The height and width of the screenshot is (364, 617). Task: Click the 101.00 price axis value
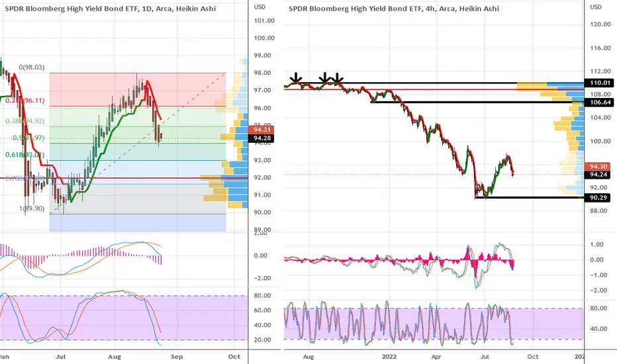(x=264, y=21)
